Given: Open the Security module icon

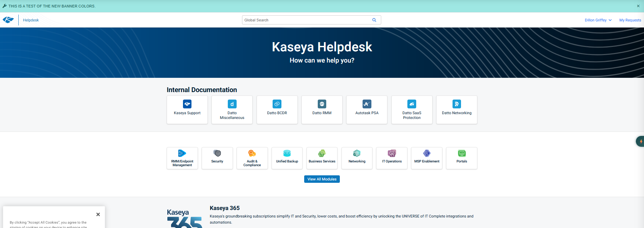Looking at the screenshot, I should (x=217, y=153).
